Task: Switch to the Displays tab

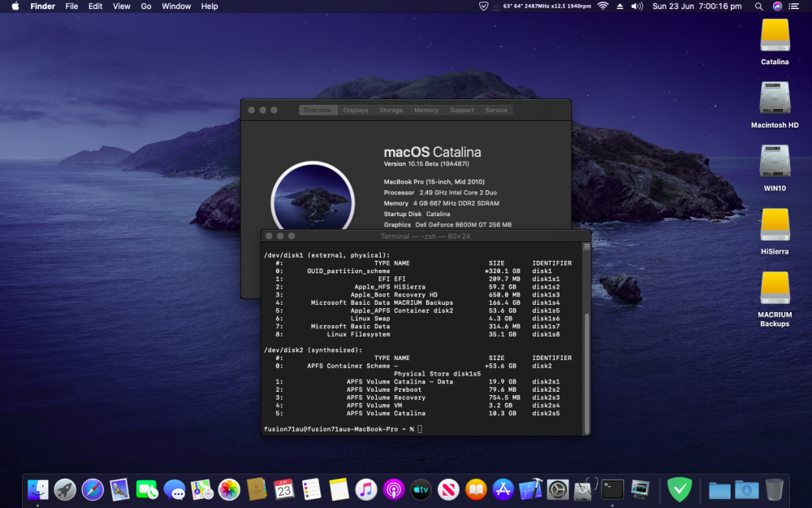Action: 356,110
